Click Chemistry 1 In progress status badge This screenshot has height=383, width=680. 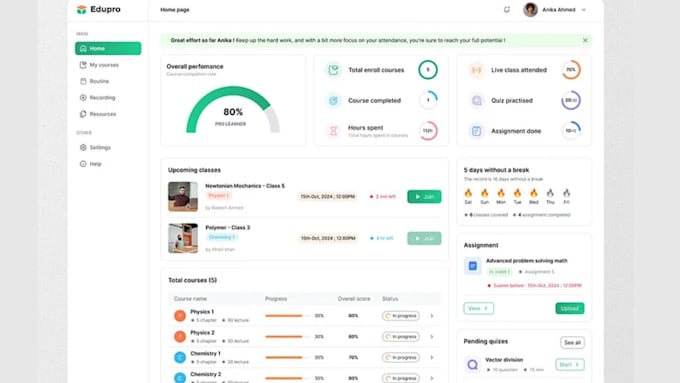[401, 357]
